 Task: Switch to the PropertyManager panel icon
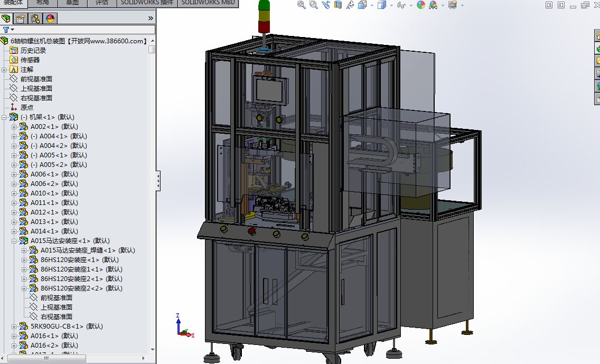pos(21,18)
